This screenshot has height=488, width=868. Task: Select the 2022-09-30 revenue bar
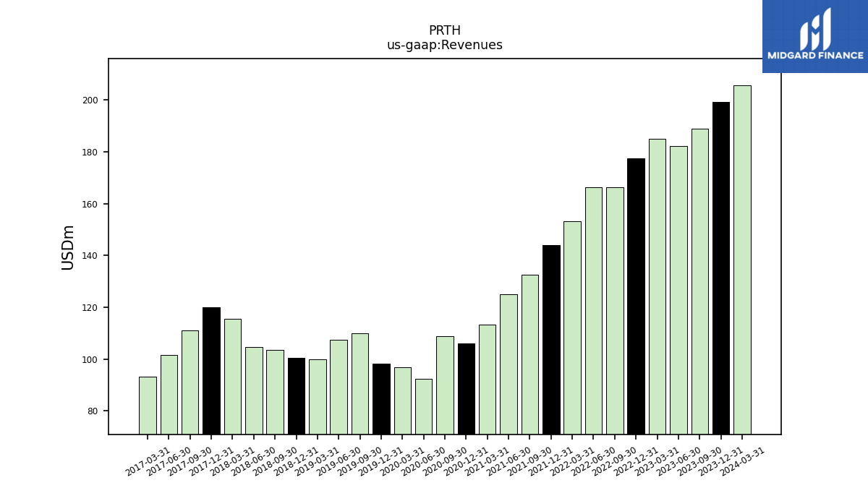(615, 311)
